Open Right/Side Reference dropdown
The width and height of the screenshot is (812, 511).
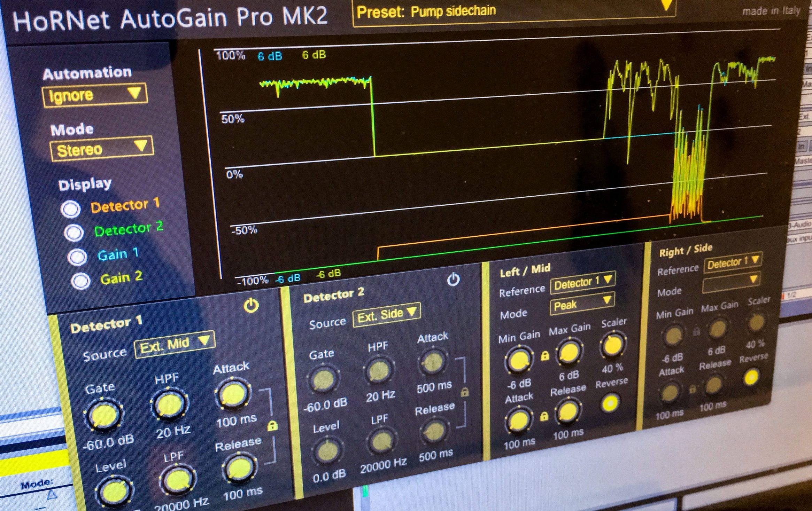[733, 262]
